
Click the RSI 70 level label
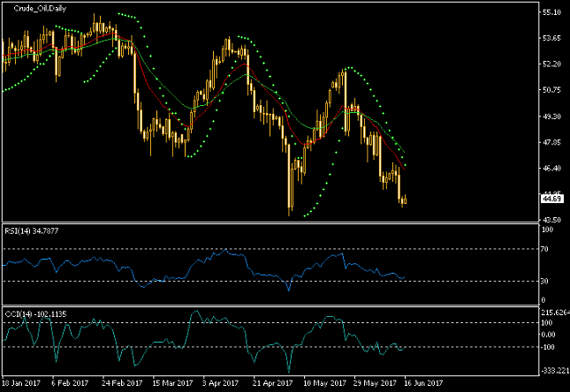[x=544, y=249]
